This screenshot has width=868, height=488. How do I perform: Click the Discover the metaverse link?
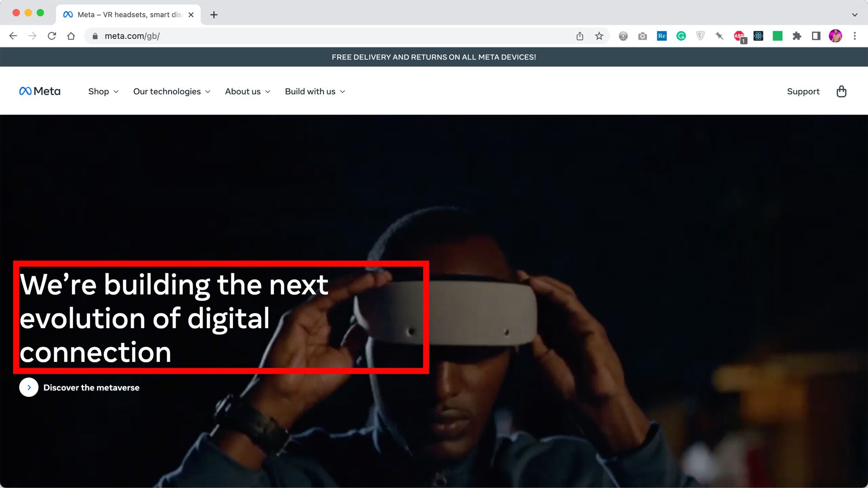[91, 388]
